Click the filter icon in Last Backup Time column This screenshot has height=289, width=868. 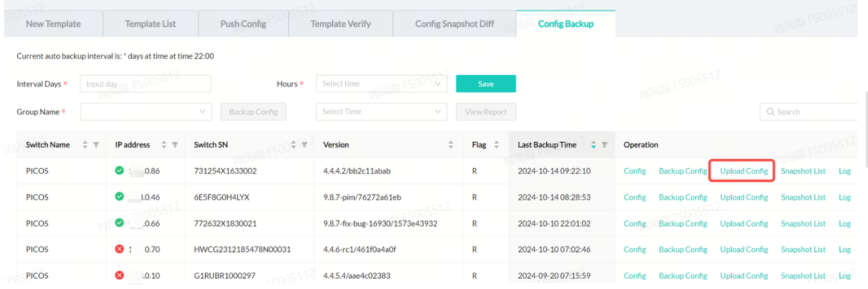click(x=604, y=144)
